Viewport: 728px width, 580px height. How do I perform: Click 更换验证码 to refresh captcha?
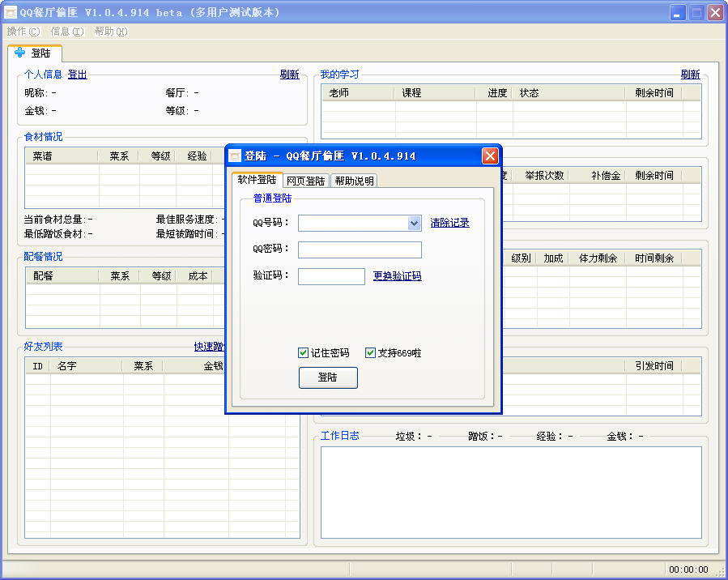[x=397, y=276]
